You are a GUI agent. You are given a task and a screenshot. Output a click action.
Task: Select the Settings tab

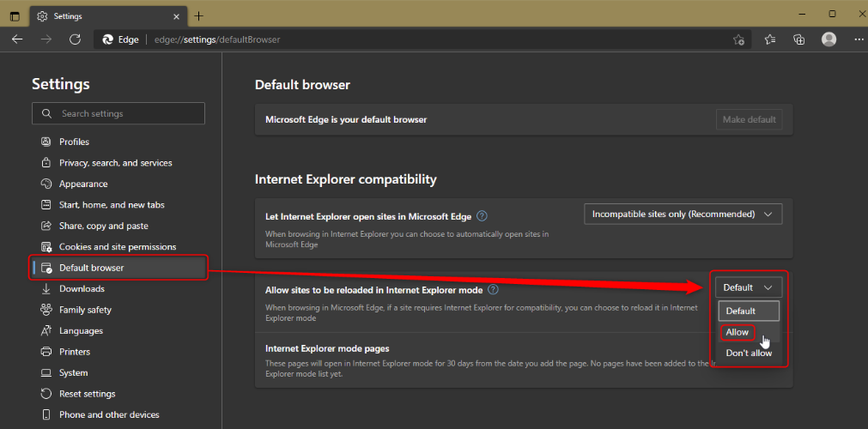(x=107, y=16)
